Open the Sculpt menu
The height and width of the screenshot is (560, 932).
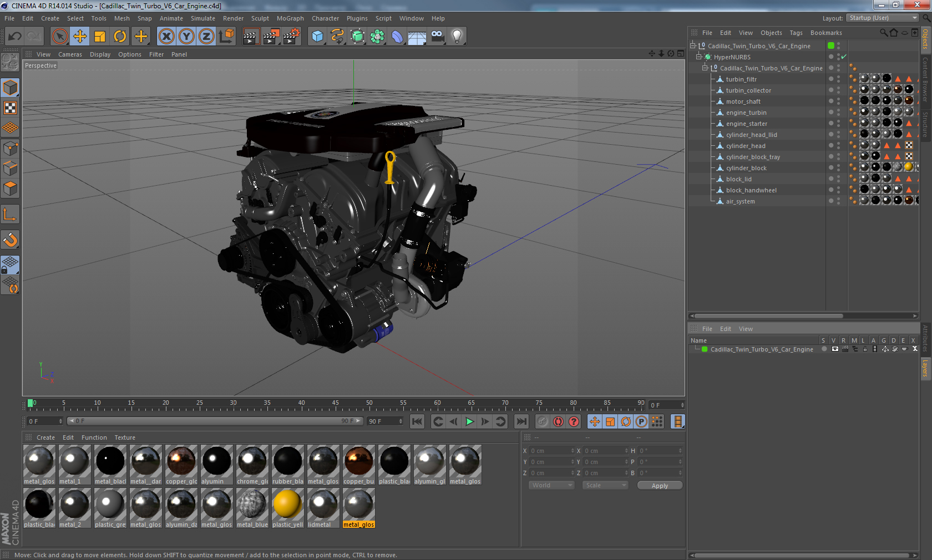[x=260, y=18]
